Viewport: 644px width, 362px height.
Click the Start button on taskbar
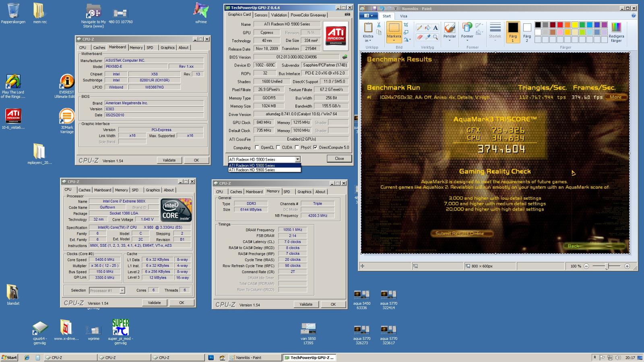coord(9,358)
